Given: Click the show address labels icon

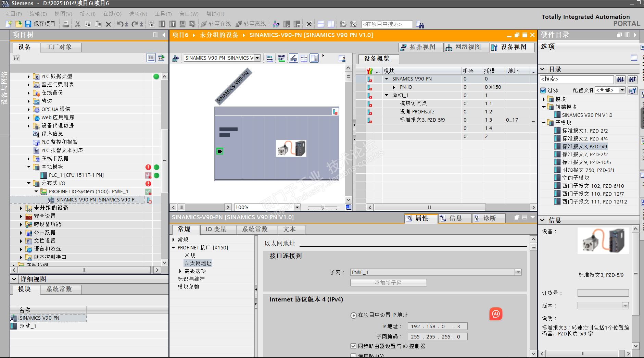Looking at the screenshot, I should pyautogui.click(x=293, y=58).
